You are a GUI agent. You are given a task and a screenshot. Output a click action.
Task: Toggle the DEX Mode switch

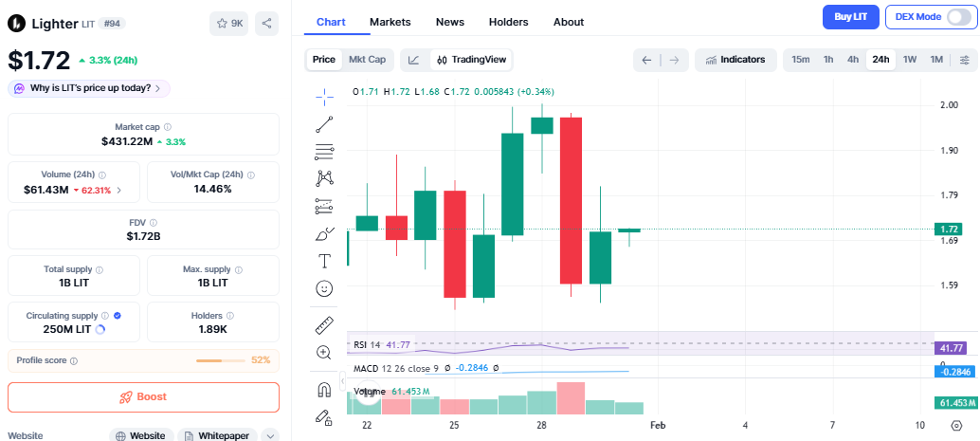point(959,17)
